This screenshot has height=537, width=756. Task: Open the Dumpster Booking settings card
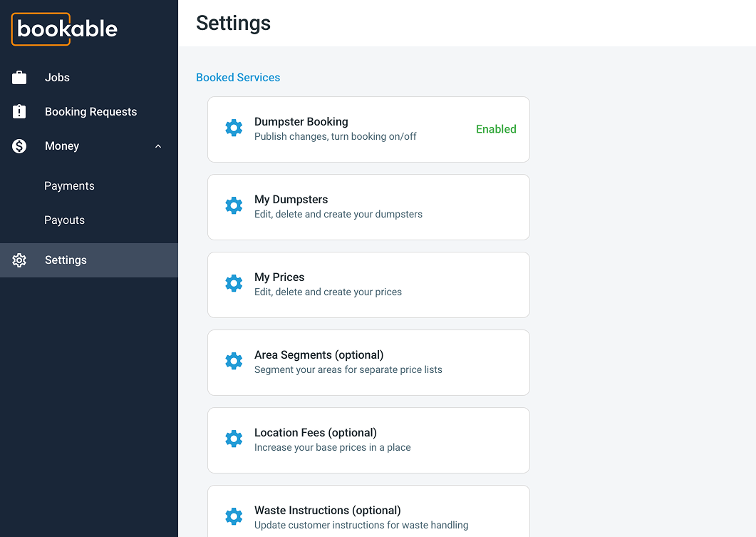coord(368,129)
